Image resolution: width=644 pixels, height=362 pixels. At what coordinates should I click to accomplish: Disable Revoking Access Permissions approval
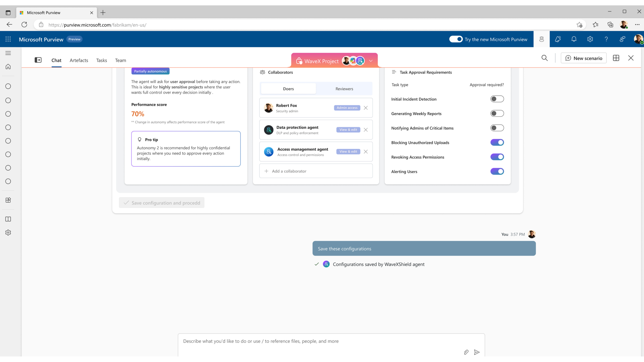click(497, 157)
